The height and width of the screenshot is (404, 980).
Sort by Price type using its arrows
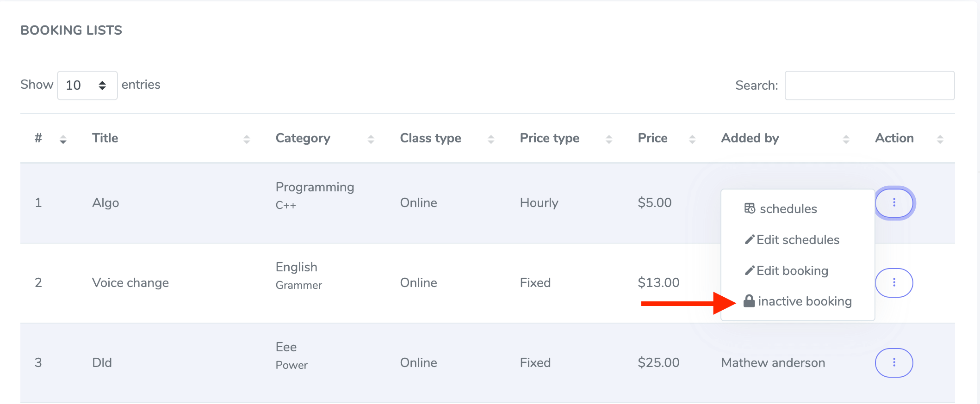pyautogui.click(x=609, y=139)
